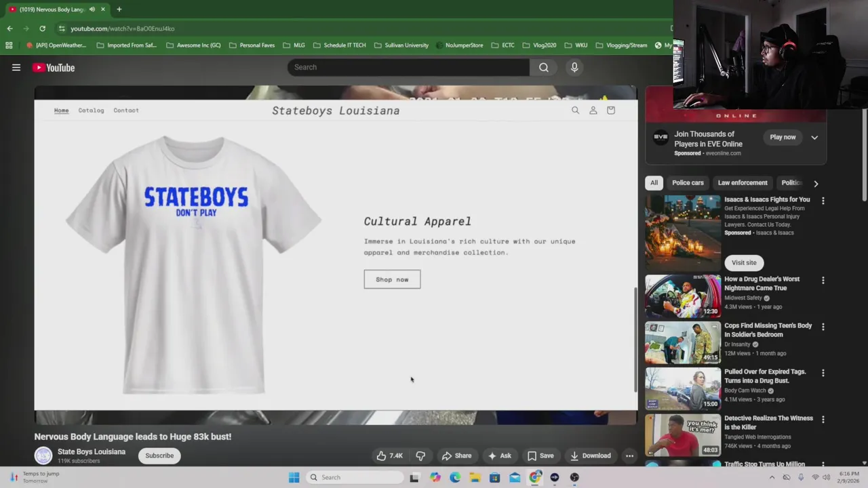The image size is (868, 488).
Task: Open options for Isaacs & Isaacs ad
Action: 823,201
